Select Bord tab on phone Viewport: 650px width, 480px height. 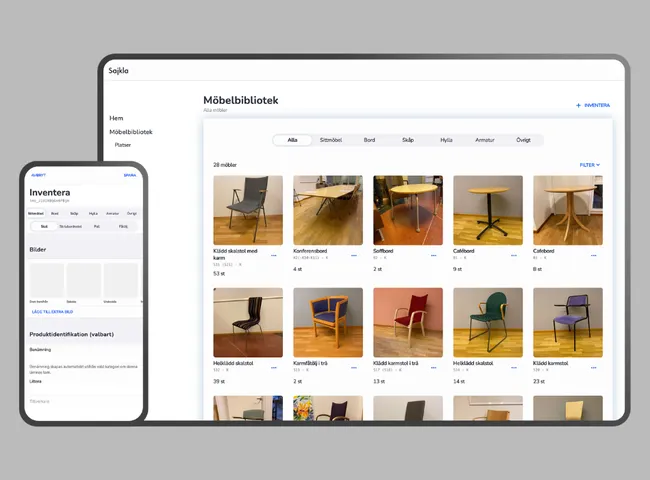[55, 213]
